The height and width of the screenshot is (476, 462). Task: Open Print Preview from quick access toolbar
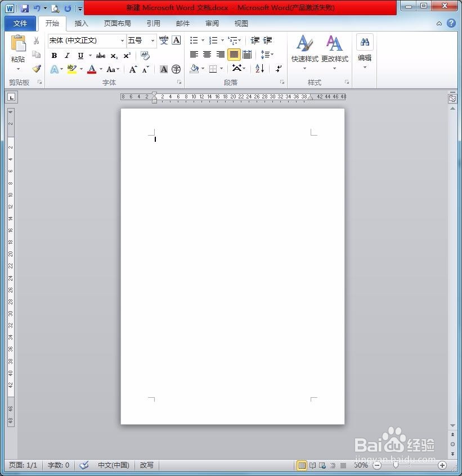click(56, 8)
